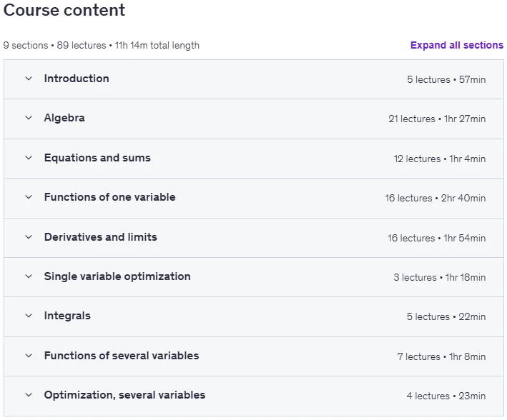Click chevron beside Functions of one variable
Viewport: 507px width, 420px height.
click(x=29, y=197)
